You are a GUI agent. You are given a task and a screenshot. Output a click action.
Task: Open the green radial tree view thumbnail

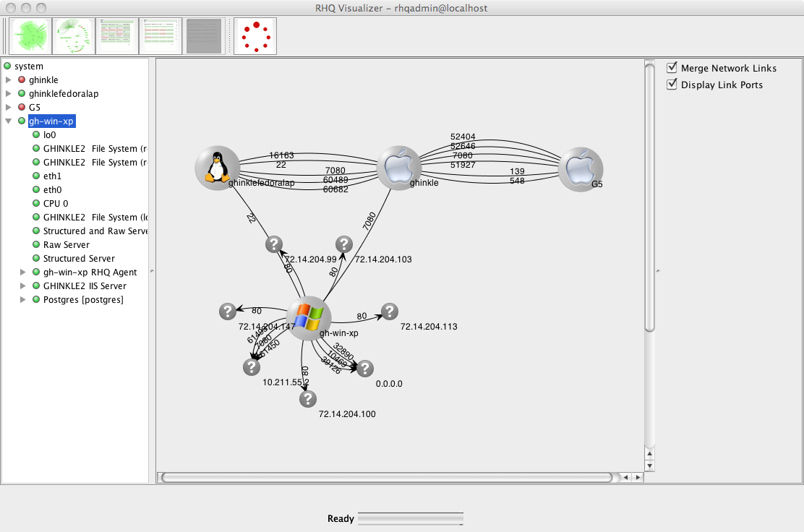click(x=31, y=36)
